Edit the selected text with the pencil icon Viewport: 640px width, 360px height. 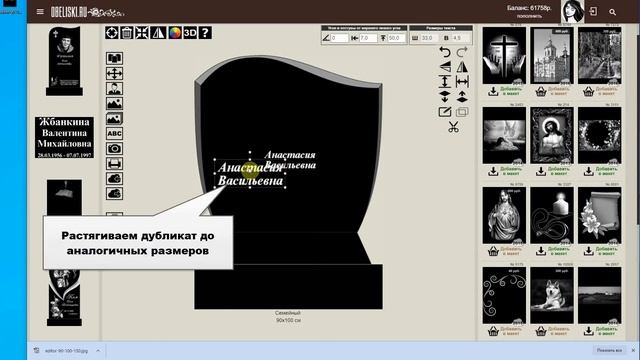coord(445,112)
